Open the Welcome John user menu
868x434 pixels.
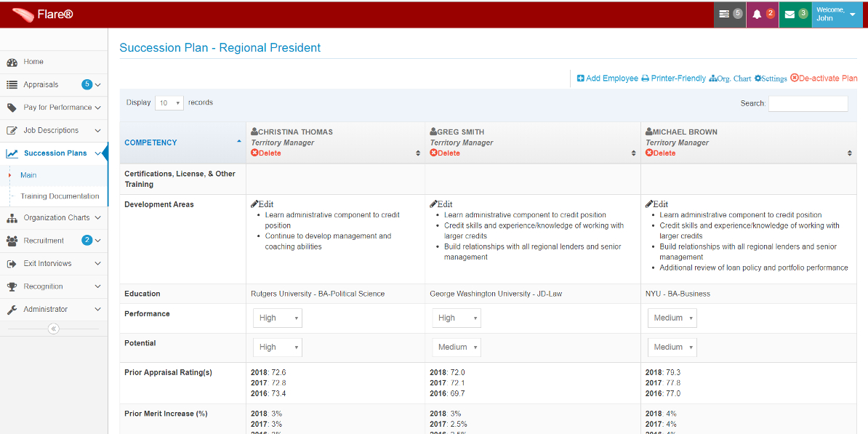837,15
